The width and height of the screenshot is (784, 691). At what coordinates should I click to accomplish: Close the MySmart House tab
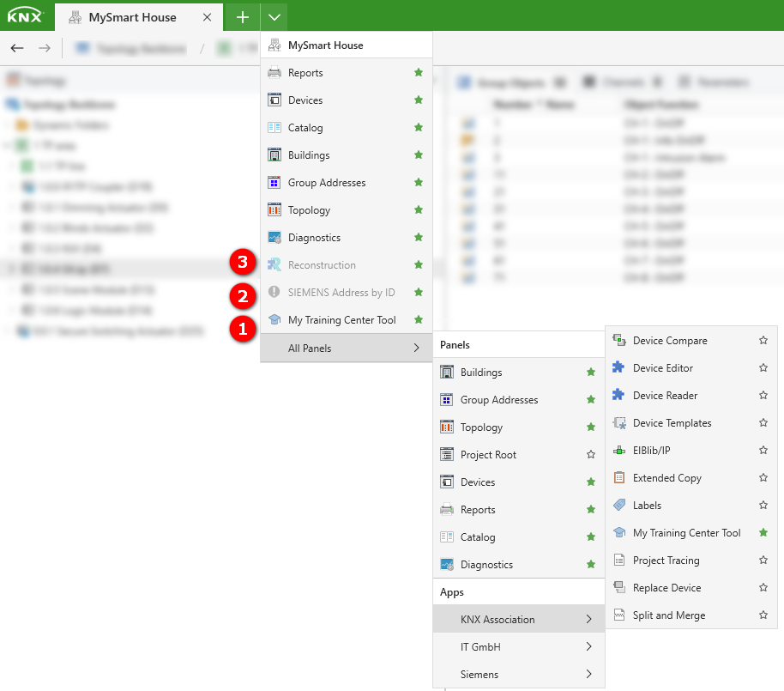pos(207,17)
